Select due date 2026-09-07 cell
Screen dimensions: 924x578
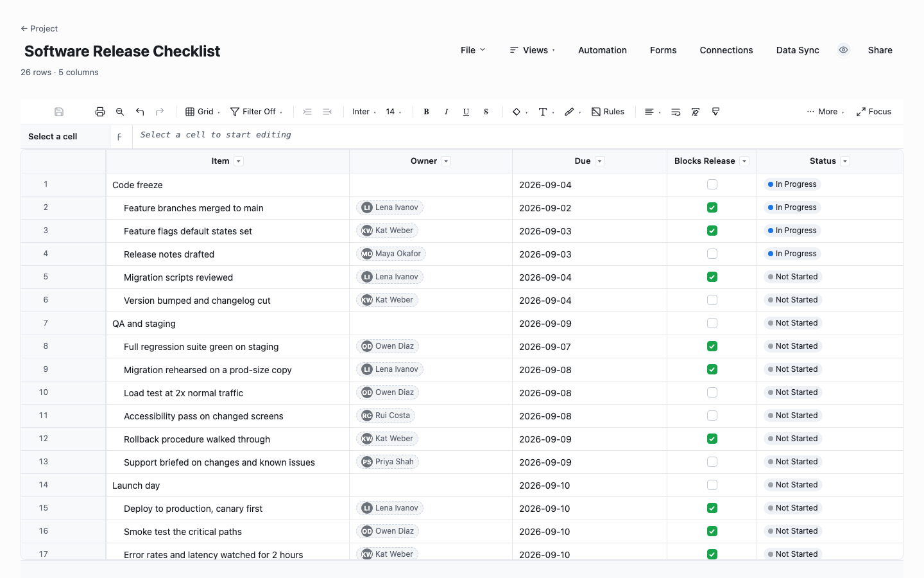(590, 347)
